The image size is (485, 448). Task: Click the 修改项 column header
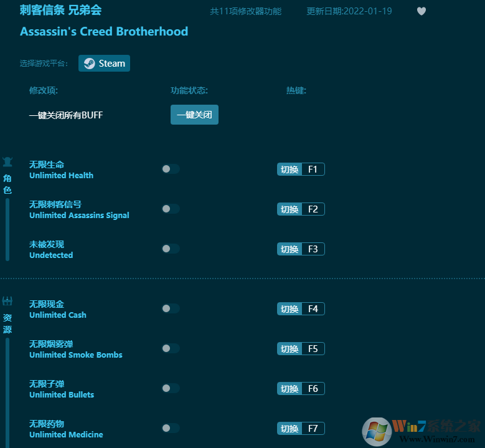click(44, 90)
